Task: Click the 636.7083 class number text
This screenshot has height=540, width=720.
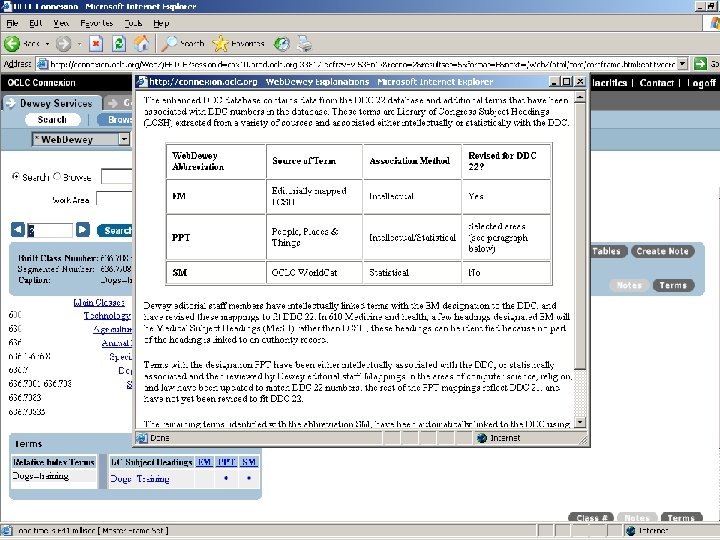Action: coord(25,397)
